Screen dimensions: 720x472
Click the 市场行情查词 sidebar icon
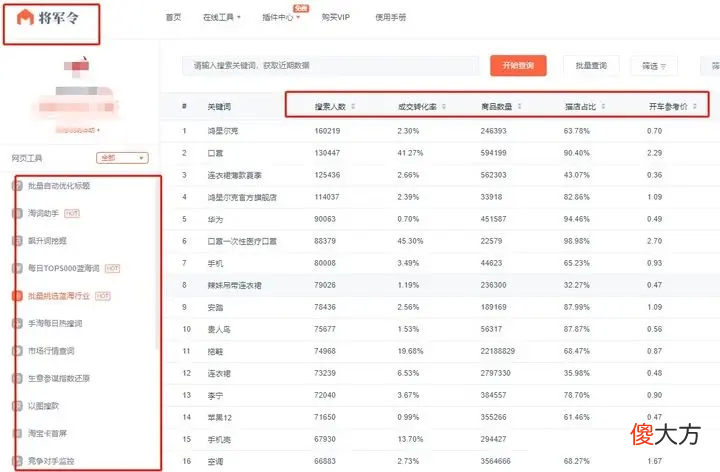(17, 351)
